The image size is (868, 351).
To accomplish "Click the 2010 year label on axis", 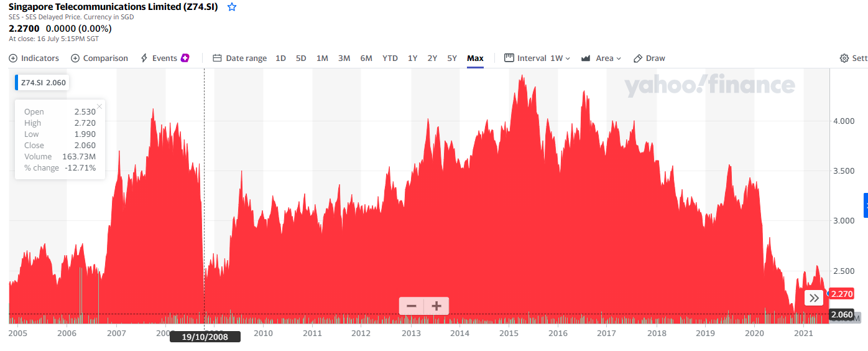I will (x=263, y=334).
